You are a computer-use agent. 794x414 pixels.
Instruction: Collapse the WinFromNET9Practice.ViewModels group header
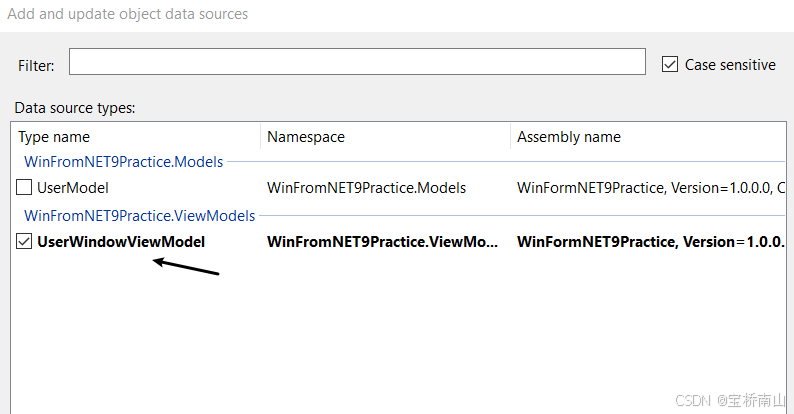coord(139,216)
